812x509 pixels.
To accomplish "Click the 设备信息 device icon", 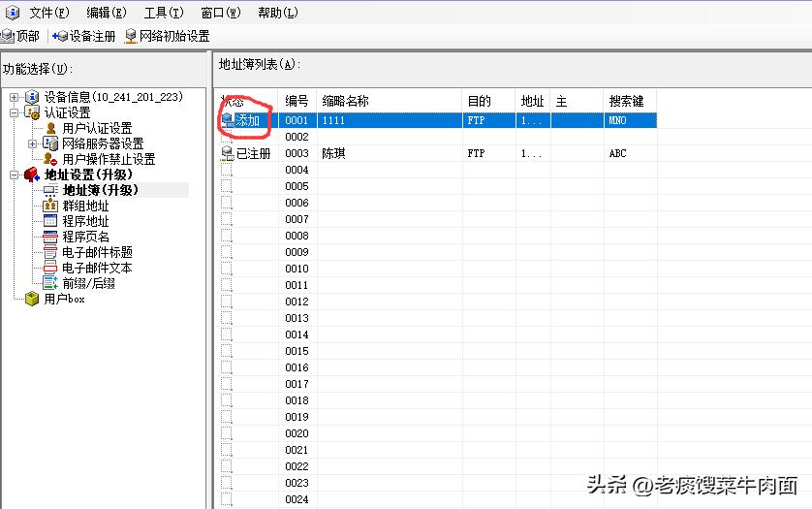I will pyautogui.click(x=32, y=97).
